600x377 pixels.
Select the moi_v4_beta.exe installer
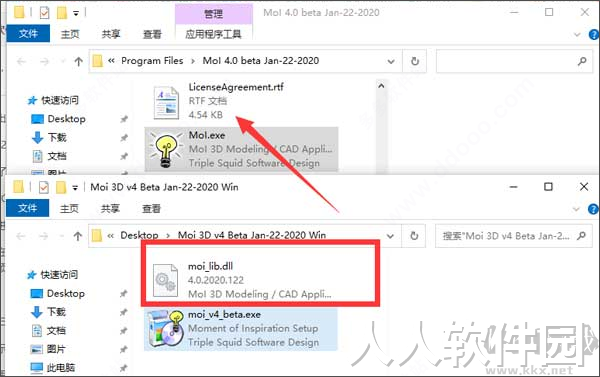pos(241,329)
